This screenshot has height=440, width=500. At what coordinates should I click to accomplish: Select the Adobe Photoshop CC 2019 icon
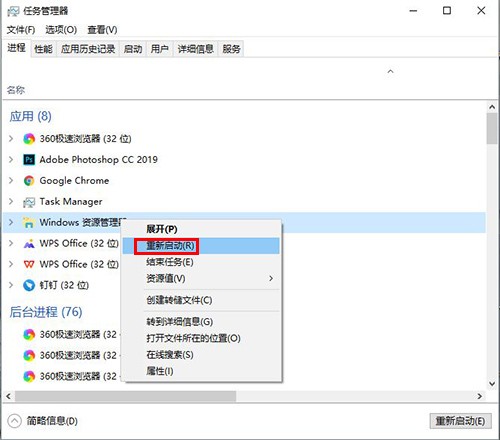(x=29, y=160)
